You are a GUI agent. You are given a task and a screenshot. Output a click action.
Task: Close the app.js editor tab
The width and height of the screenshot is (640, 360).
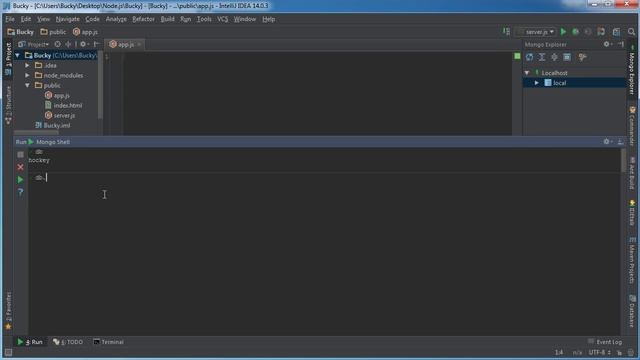(x=139, y=44)
